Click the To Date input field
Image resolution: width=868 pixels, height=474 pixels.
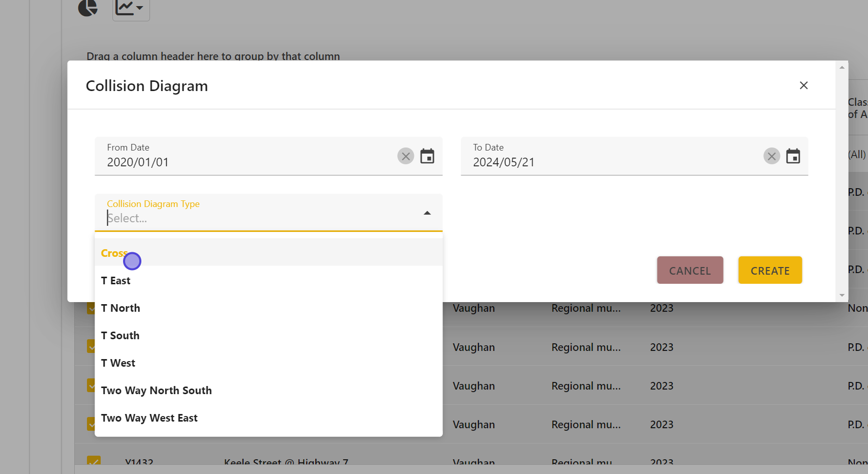pyautogui.click(x=610, y=162)
